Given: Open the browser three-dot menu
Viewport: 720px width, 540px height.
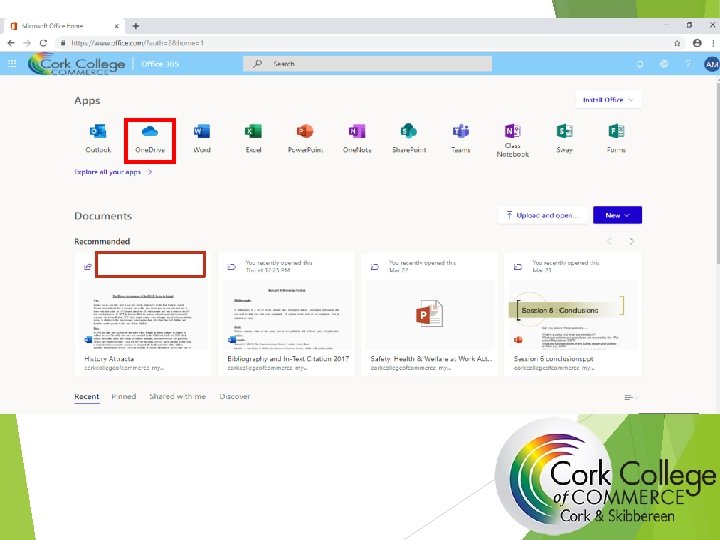Looking at the screenshot, I should 713,43.
